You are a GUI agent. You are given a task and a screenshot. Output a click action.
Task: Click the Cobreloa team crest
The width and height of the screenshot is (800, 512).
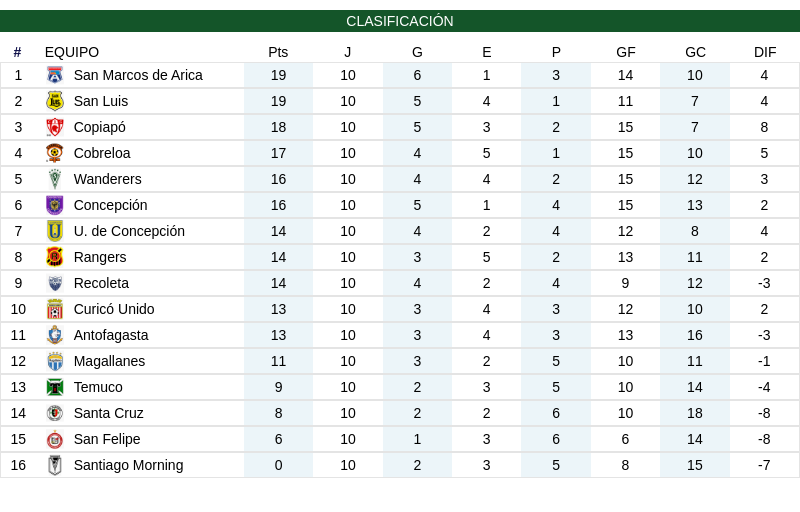click(x=55, y=153)
